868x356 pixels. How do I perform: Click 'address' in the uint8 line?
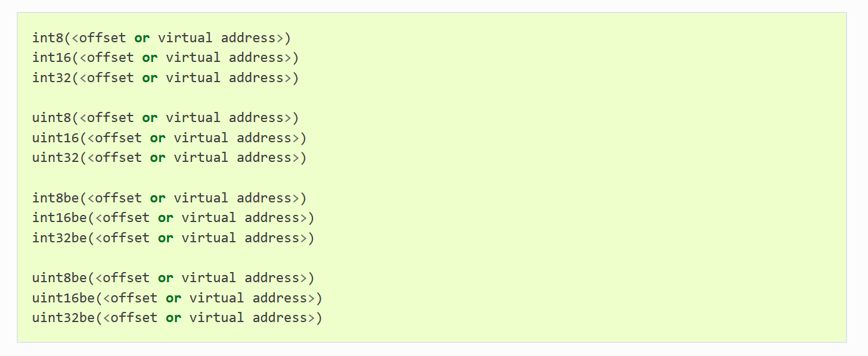click(x=256, y=118)
